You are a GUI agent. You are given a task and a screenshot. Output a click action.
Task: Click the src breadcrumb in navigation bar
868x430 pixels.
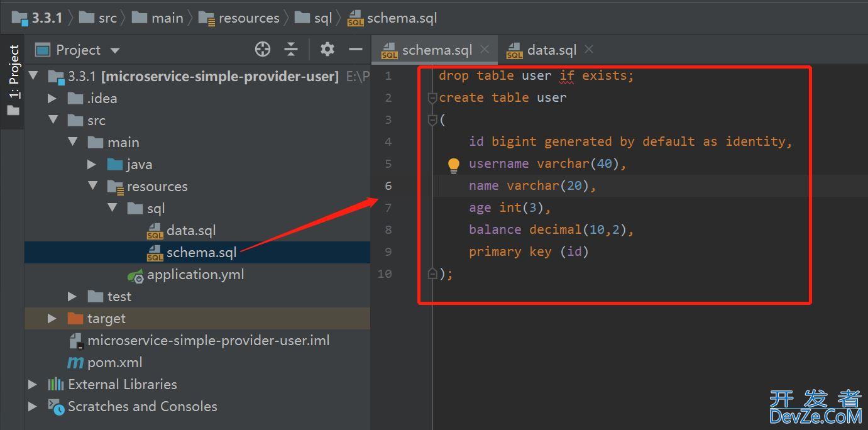coord(98,18)
